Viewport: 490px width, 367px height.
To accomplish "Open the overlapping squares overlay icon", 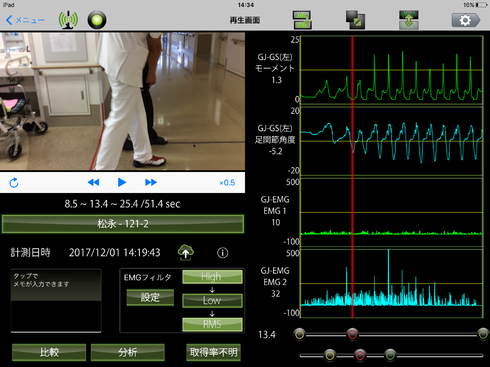I will click(x=355, y=20).
